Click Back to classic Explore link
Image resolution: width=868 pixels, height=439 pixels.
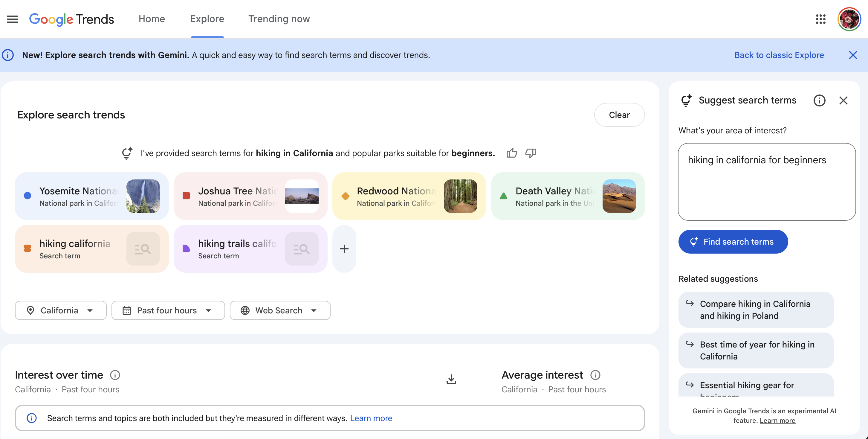pyautogui.click(x=779, y=55)
